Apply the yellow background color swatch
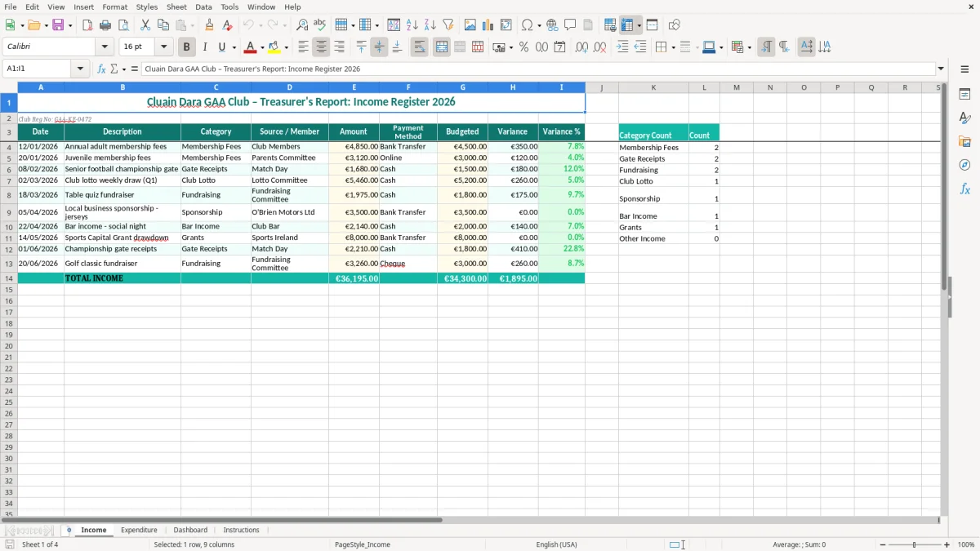The height and width of the screenshot is (551, 980). pyautogui.click(x=274, y=47)
